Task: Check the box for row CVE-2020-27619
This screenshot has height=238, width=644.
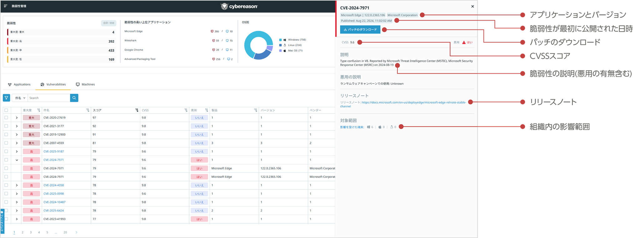Action: [x=6, y=118]
